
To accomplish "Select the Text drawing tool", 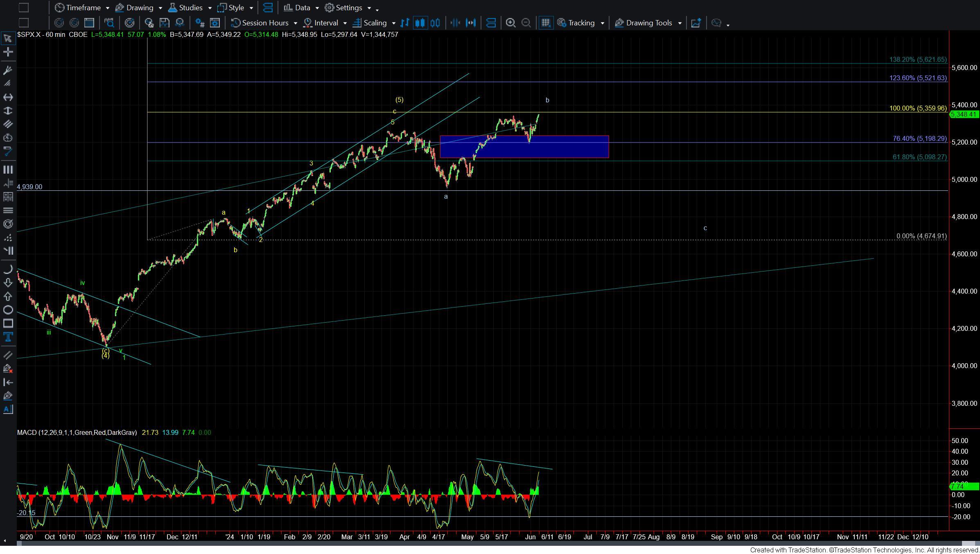I will click(x=7, y=337).
